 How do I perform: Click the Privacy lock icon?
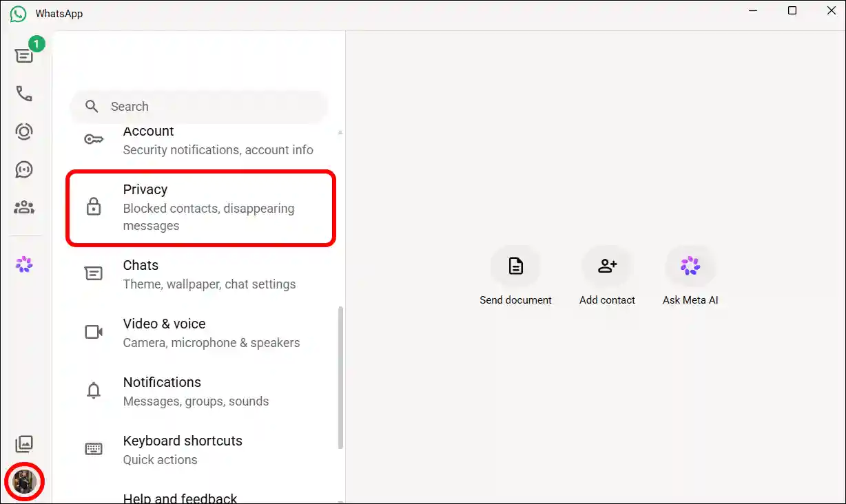pyautogui.click(x=94, y=207)
